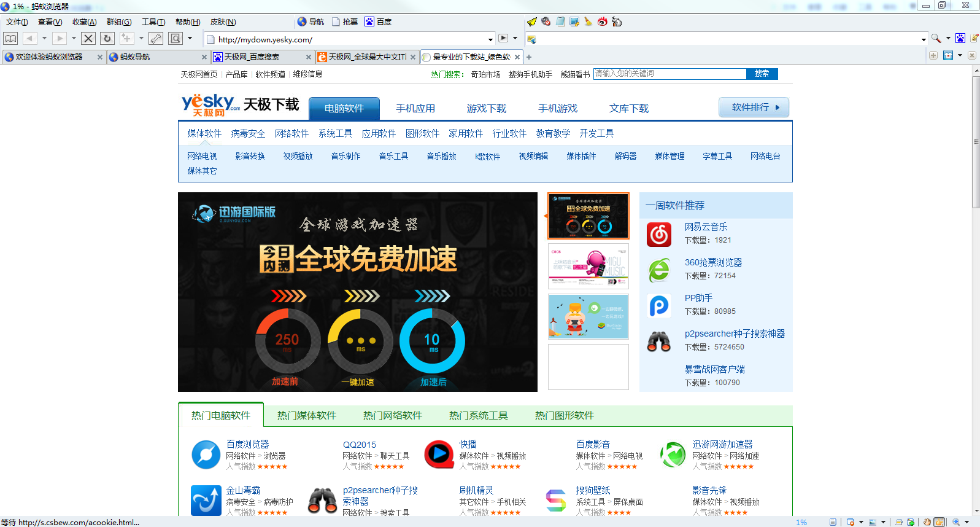Screen dimensions: 980x527
Task: Expand the back button history dropdown arrow
Action: pyautogui.click(x=44, y=38)
